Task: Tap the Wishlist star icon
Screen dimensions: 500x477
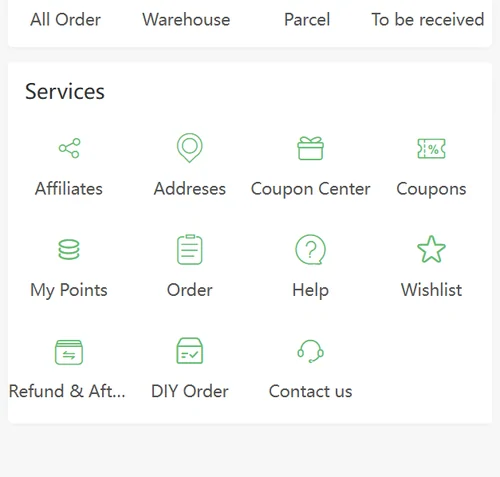Action: pos(431,249)
